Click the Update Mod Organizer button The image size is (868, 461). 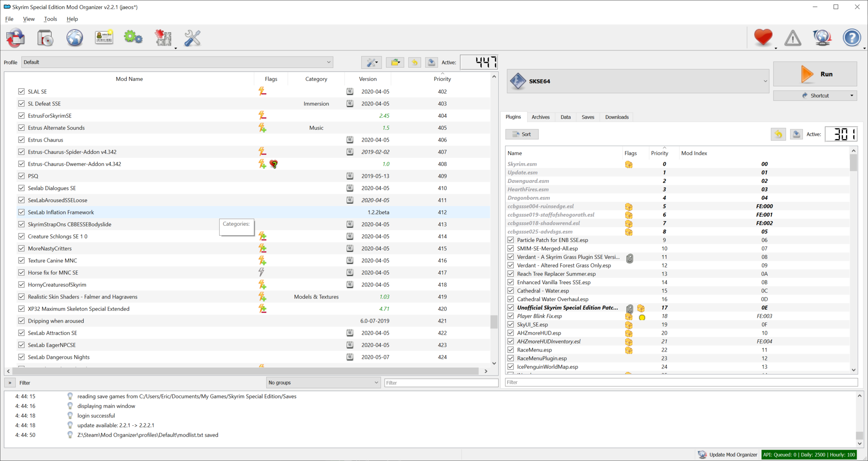point(727,455)
